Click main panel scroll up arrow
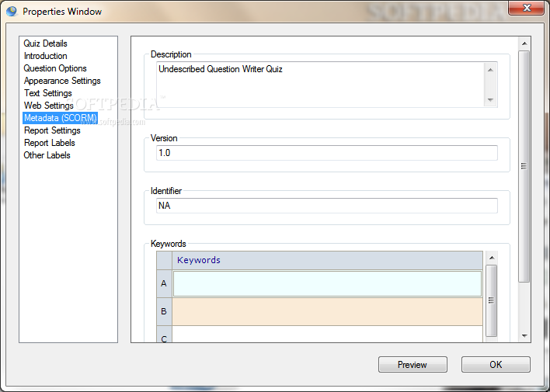 coord(524,43)
